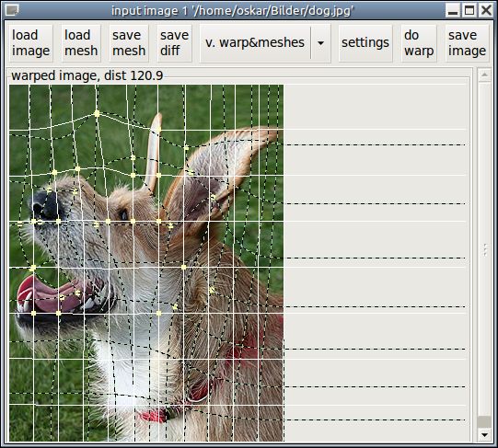Select the mesh point near the dog's eye
The image size is (498, 448).
tap(133, 221)
